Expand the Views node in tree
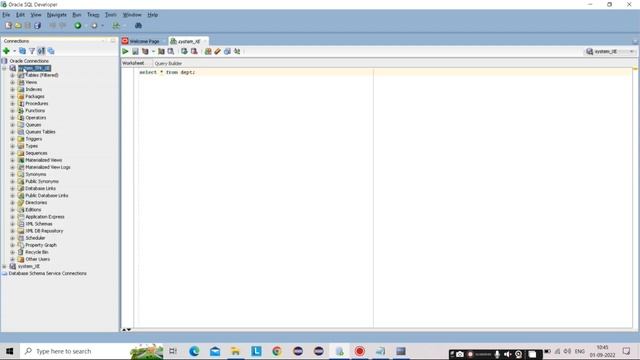This screenshot has height=360, width=640. (12, 82)
